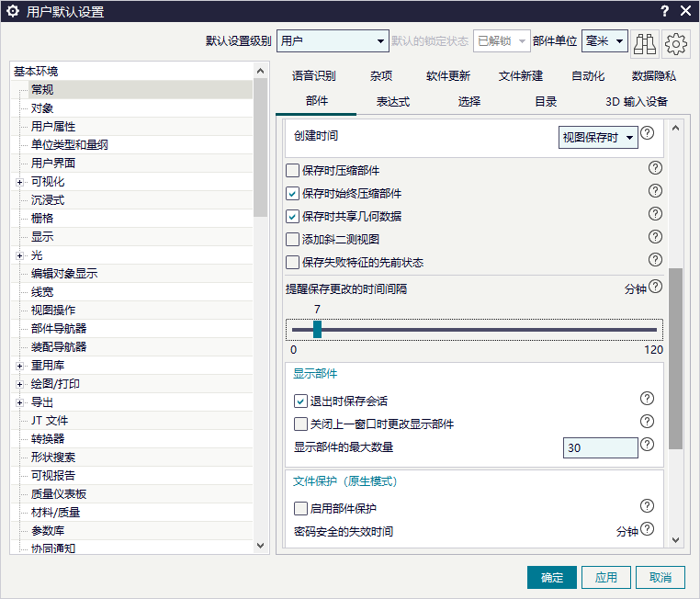
Task: Open the 部件单位 毫米 dropdown
Action: [604, 41]
